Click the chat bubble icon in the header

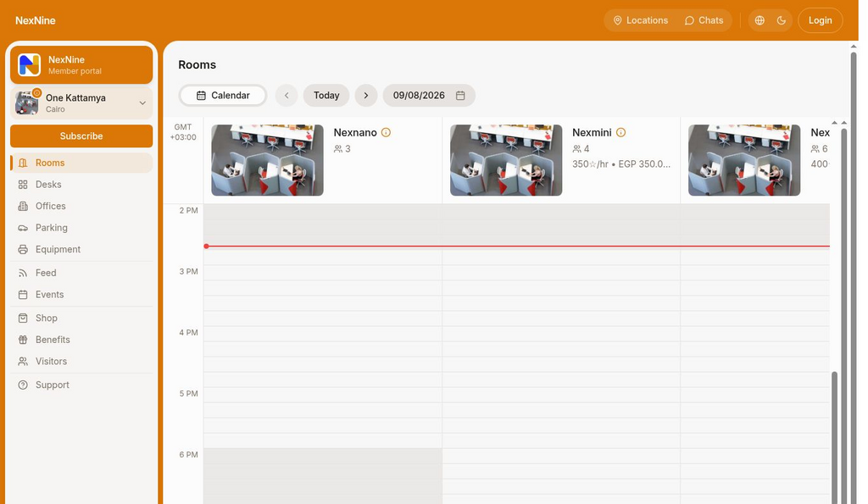pyautogui.click(x=689, y=20)
